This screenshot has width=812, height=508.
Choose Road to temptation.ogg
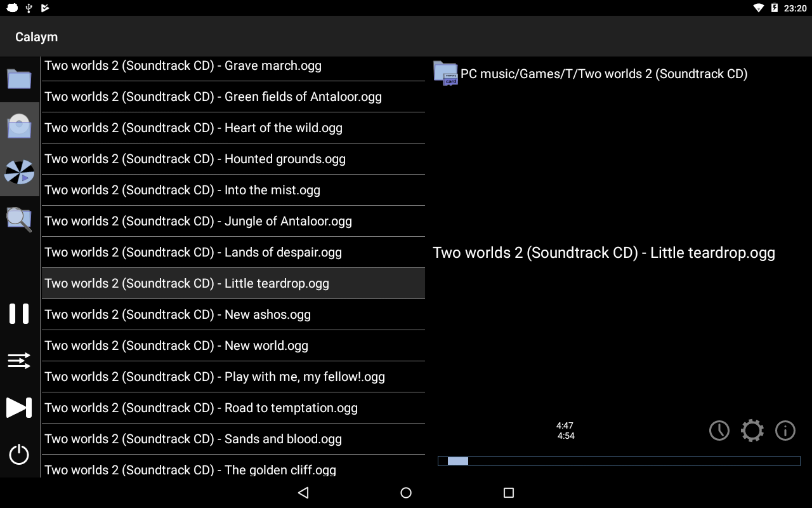[233, 408]
